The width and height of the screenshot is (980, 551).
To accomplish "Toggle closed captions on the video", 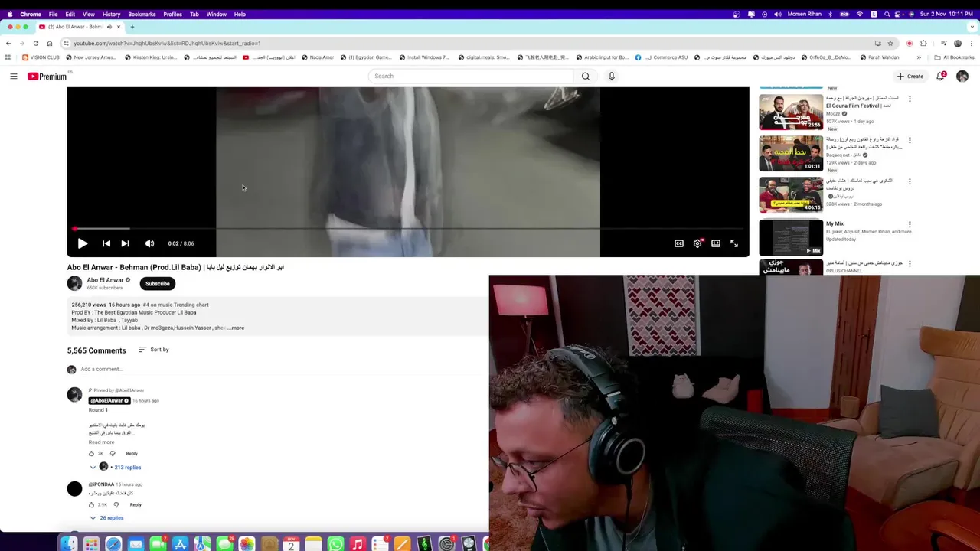I will pyautogui.click(x=679, y=243).
